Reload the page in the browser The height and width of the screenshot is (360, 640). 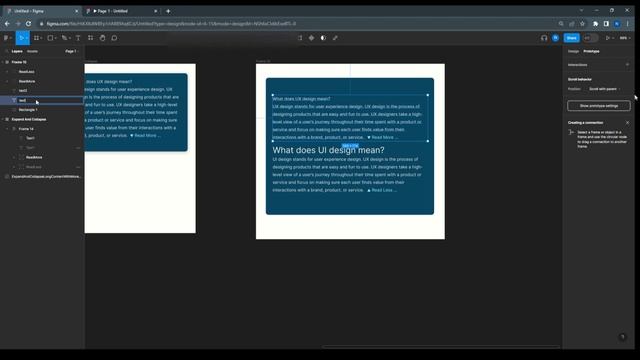coord(29,24)
